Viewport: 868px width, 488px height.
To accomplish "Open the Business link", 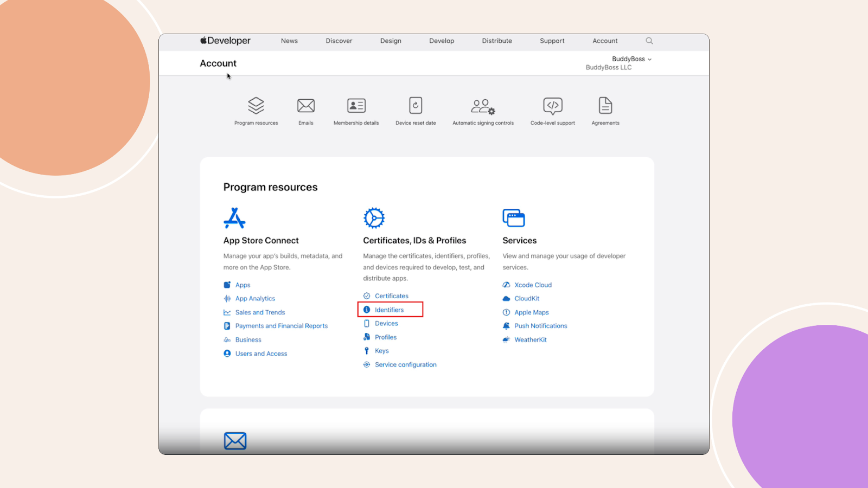I will click(248, 340).
